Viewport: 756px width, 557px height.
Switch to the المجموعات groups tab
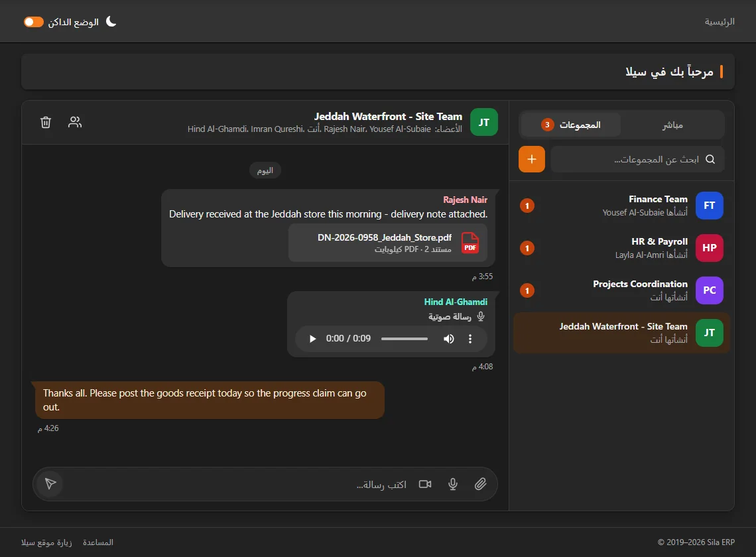tap(570, 125)
